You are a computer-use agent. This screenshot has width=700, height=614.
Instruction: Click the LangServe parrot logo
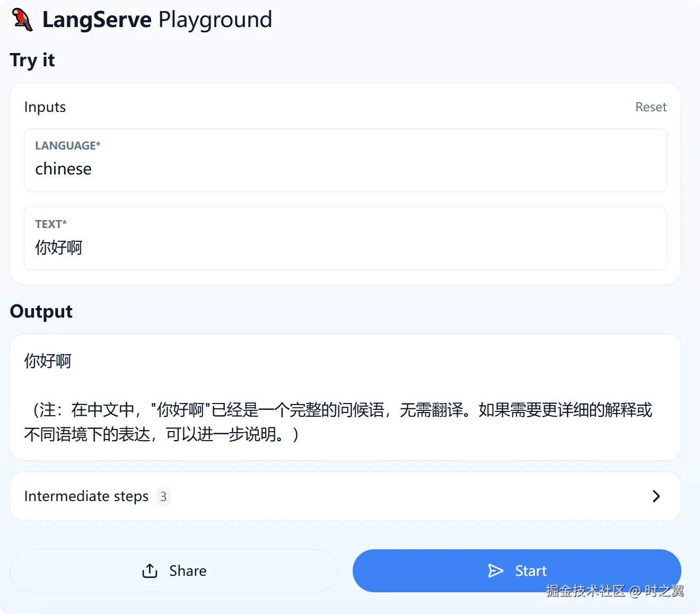click(x=22, y=20)
